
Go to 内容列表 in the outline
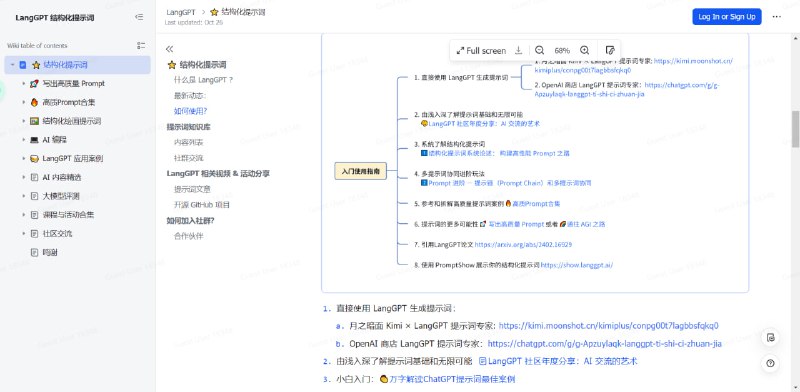[189, 142]
